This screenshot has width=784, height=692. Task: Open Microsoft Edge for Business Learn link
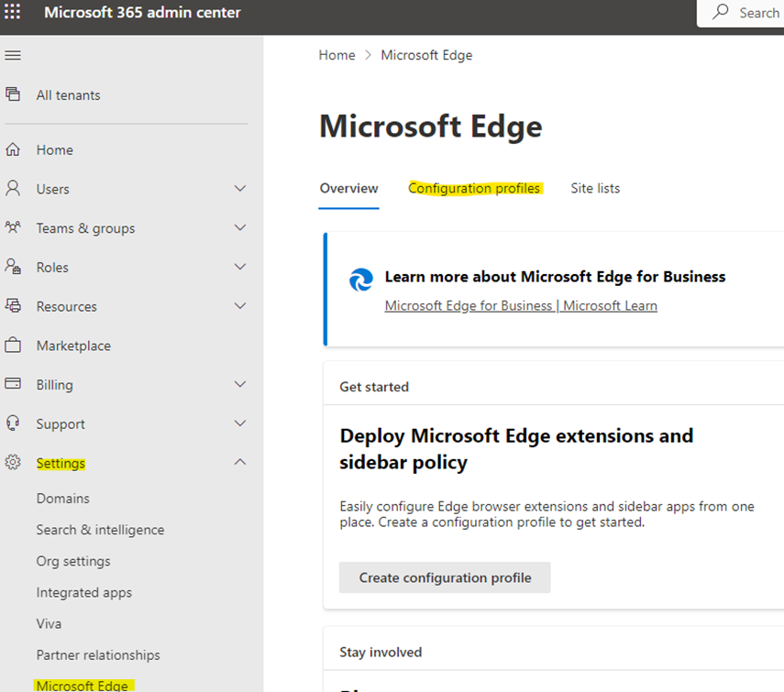520,305
